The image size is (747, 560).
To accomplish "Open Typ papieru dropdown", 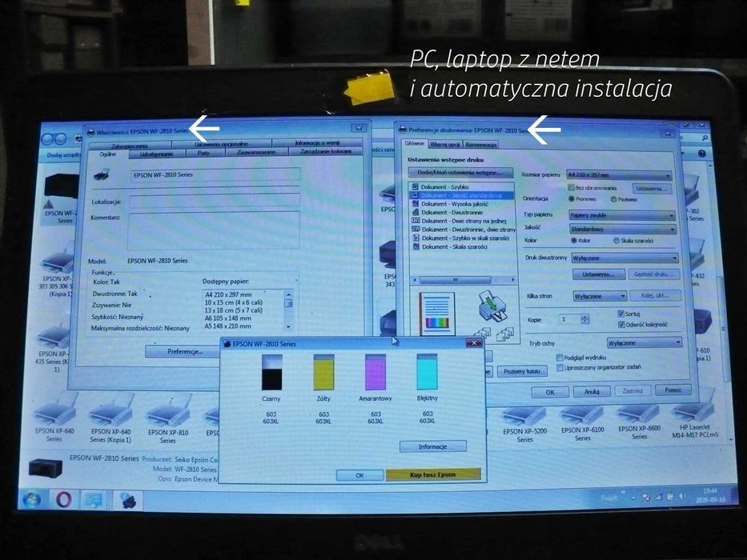I will (x=622, y=215).
